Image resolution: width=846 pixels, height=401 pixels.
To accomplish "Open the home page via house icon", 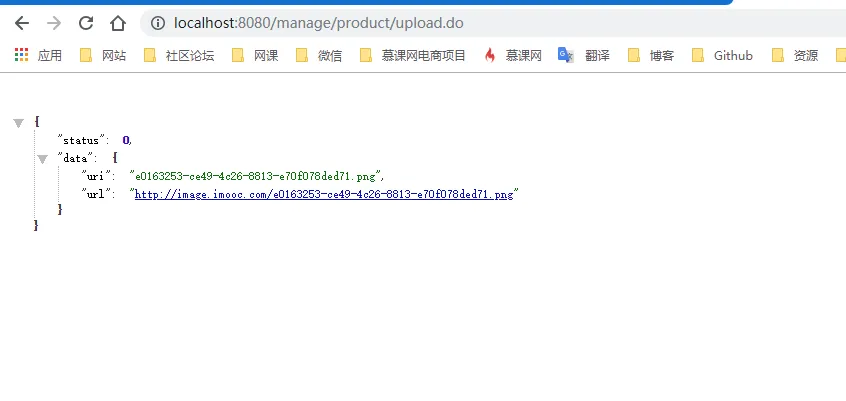I will pos(118,23).
